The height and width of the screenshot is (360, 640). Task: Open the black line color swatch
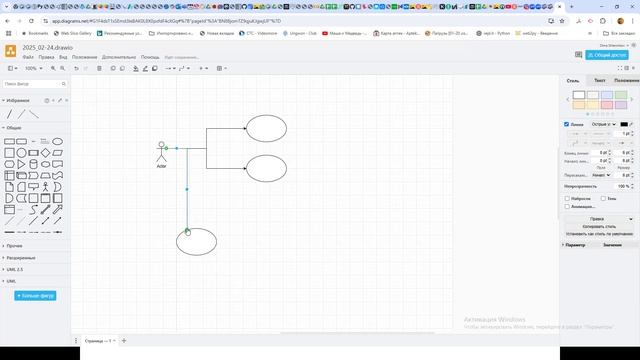pyautogui.click(x=624, y=124)
